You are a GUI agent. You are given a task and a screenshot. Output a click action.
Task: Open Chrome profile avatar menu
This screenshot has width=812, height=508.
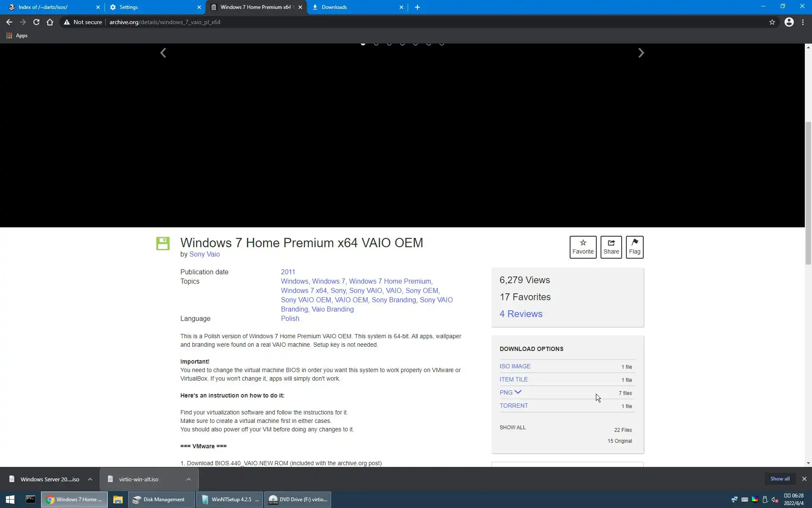click(789, 22)
